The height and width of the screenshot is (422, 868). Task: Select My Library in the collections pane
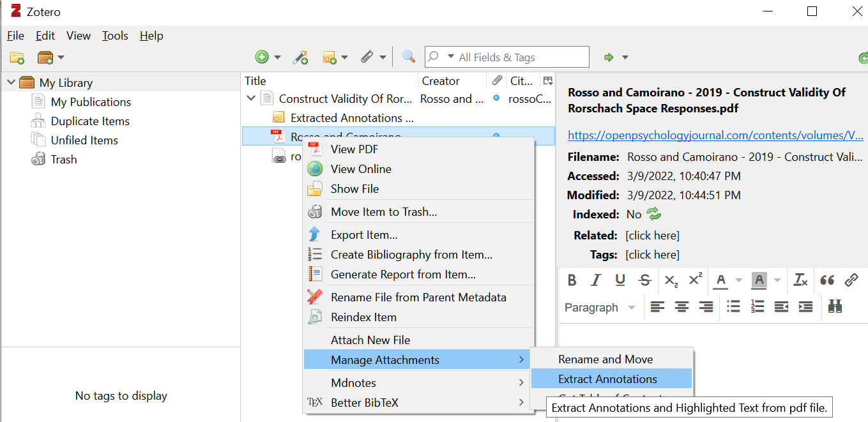[66, 82]
